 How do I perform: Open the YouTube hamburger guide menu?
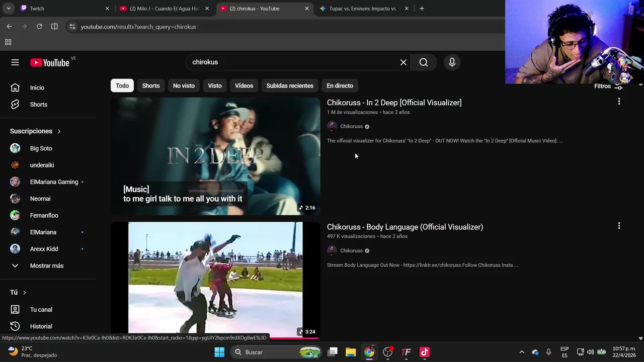[15, 62]
